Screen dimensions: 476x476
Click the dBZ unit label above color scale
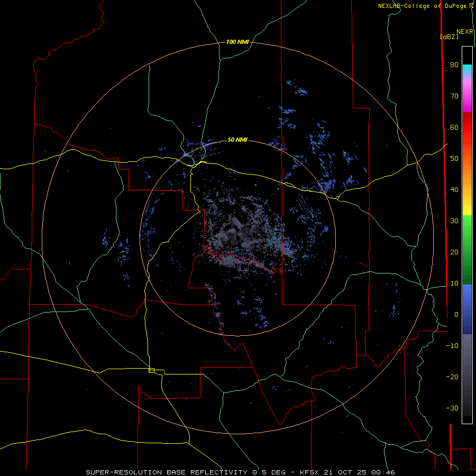tap(449, 36)
